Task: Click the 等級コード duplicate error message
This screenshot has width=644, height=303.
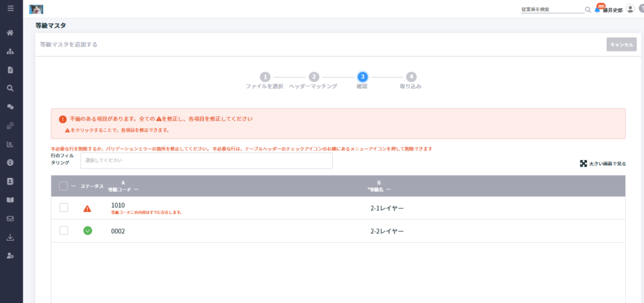Action: (x=147, y=212)
